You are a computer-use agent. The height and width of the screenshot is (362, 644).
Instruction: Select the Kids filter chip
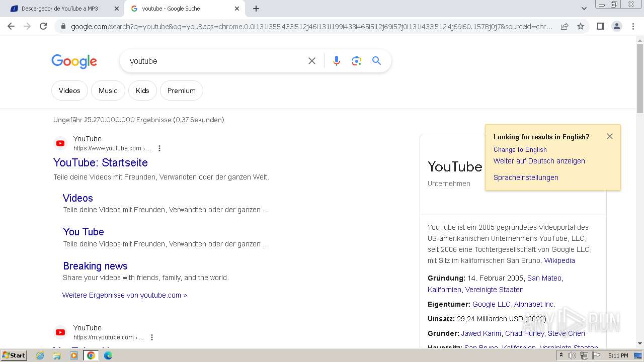point(142,90)
